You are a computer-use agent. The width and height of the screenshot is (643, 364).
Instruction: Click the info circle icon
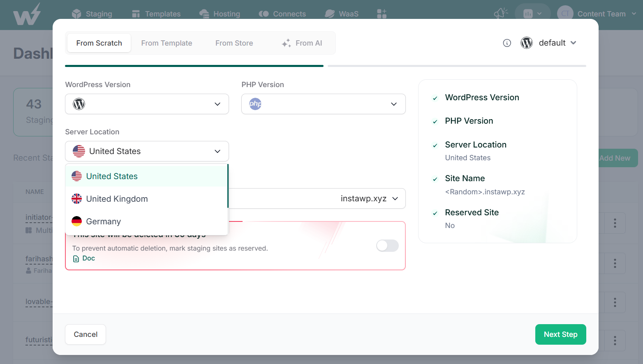(507, 43)
